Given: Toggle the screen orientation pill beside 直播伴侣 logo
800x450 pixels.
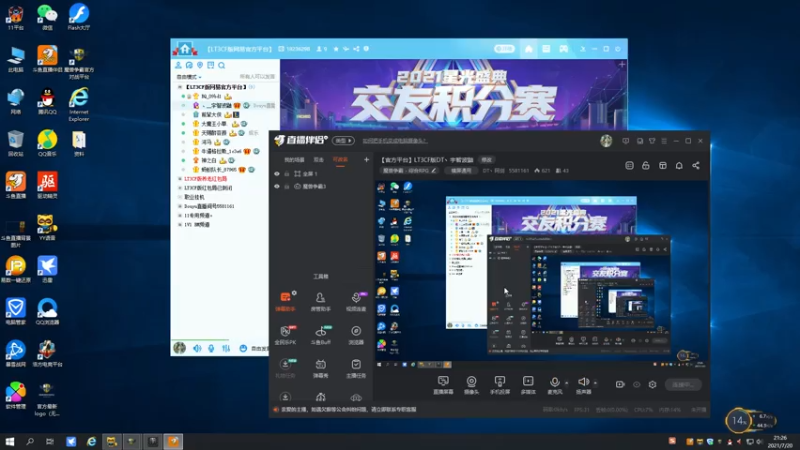Looking at the screenshot, I should 343,141.
